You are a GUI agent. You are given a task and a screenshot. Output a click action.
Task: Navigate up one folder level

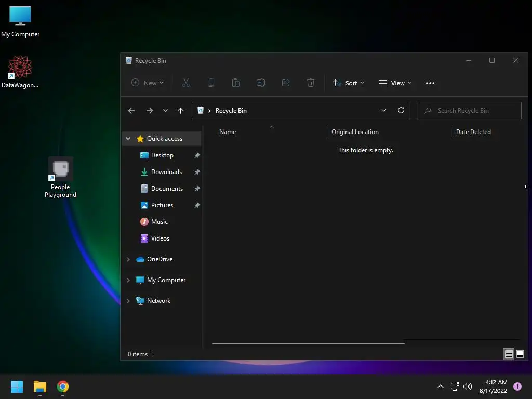180,111
